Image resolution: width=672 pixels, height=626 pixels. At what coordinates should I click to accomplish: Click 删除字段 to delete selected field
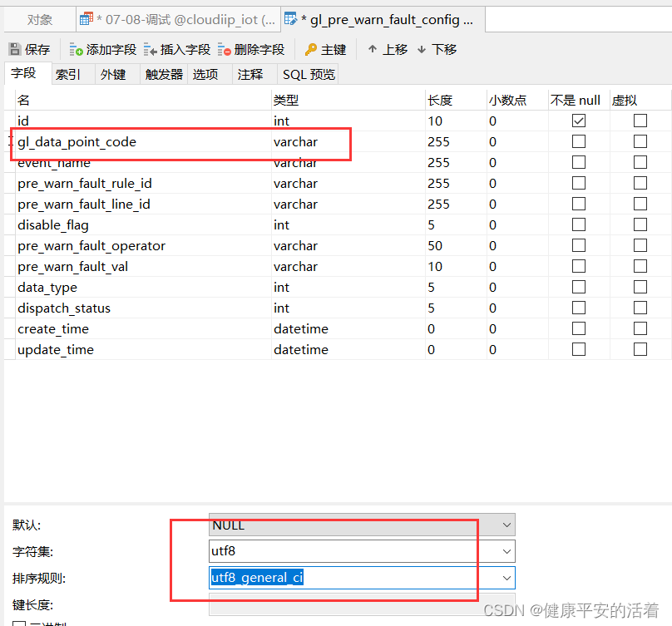(253, 49)
